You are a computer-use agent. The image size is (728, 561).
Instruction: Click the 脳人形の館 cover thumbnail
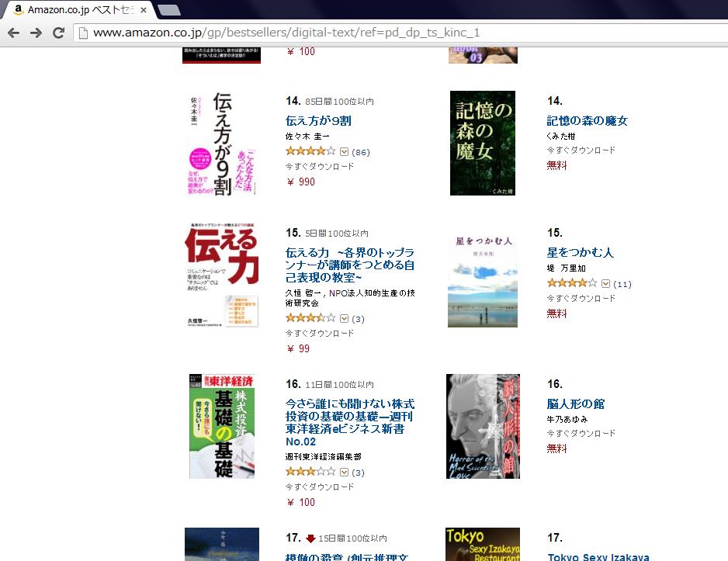483,426
